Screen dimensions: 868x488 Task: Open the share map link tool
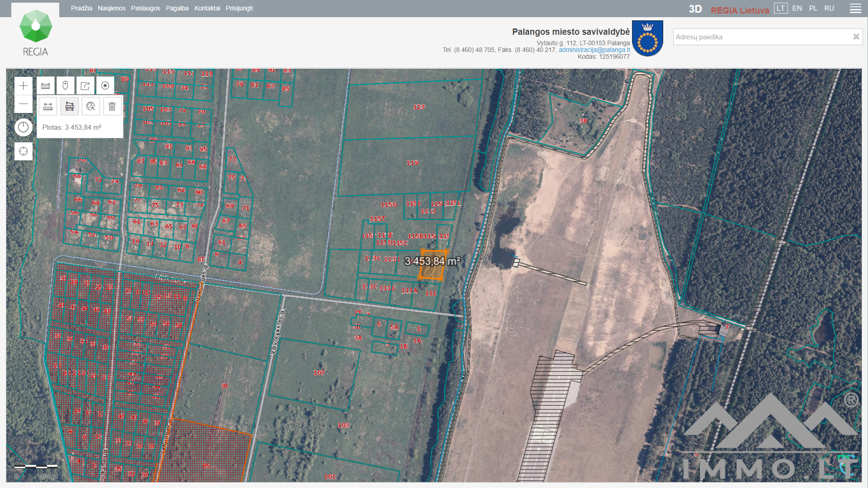85,85
